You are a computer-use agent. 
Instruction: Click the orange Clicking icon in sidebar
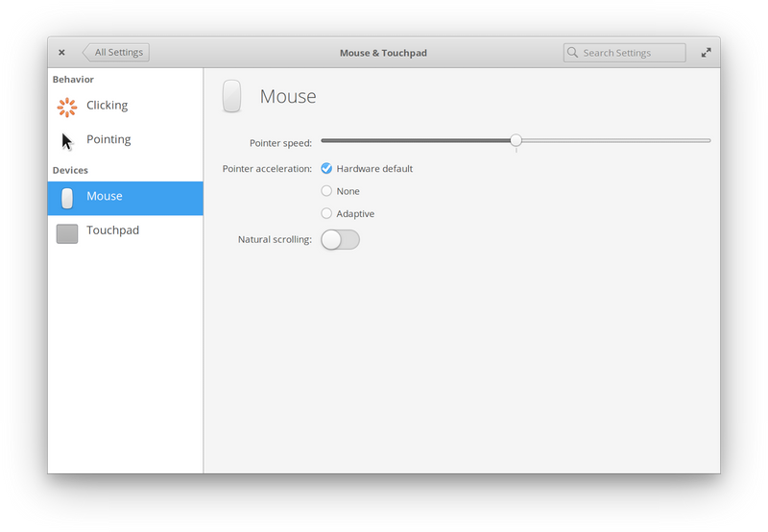(67, 108)
